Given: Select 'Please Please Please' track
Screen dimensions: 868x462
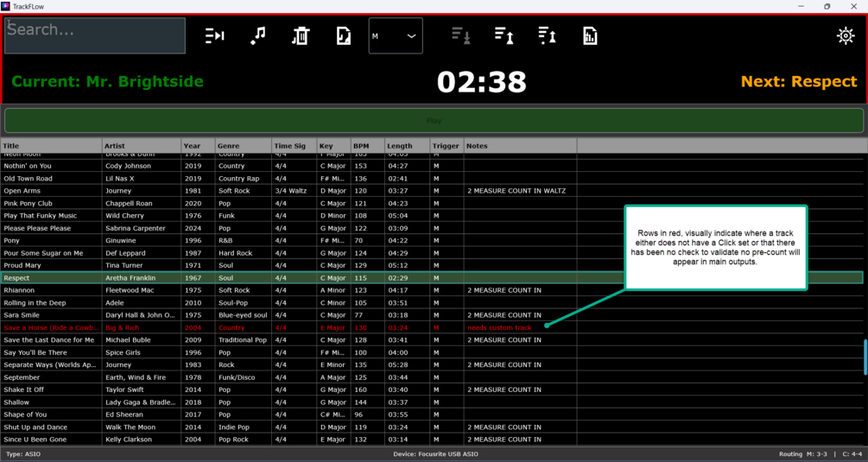Looking at the screenshot, I should (37, 228).
